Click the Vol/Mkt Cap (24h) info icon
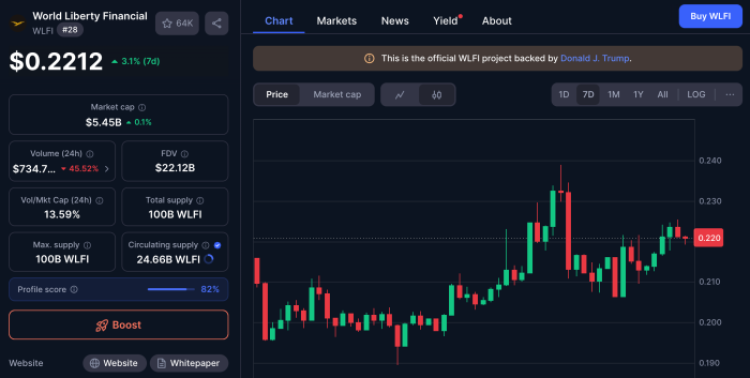750x378 pixels. [99, 200]
